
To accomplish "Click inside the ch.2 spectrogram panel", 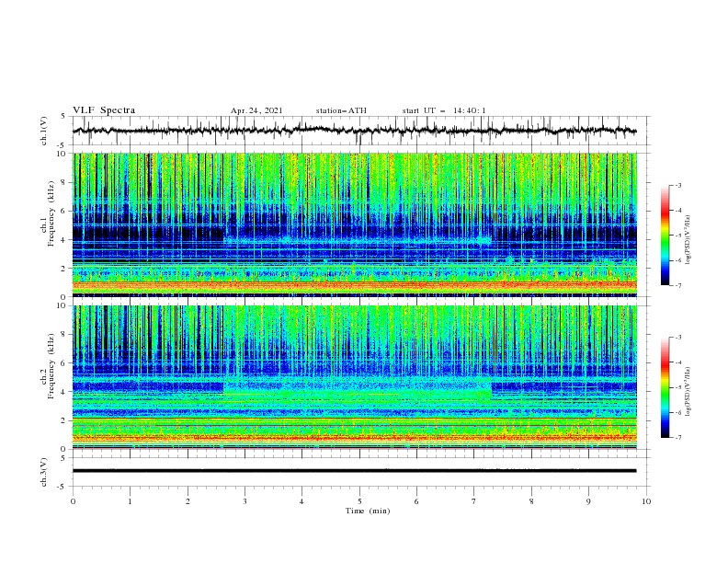I will pos(354,377).
